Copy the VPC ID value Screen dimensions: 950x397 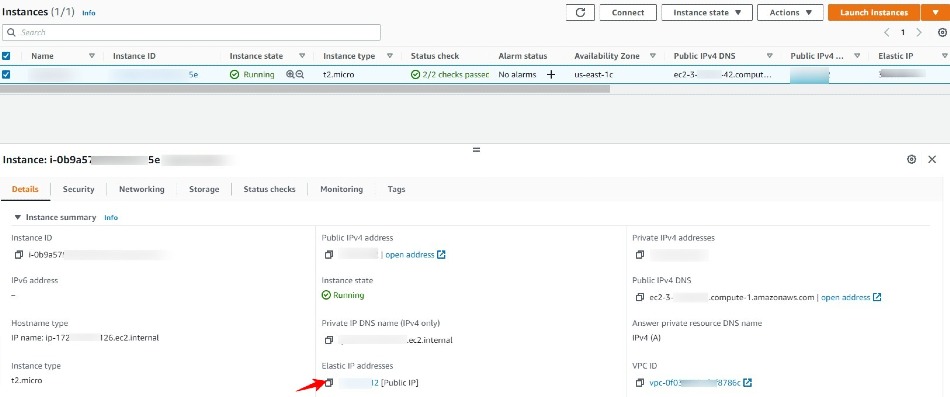pyautogui.click(x=640, y=383)
